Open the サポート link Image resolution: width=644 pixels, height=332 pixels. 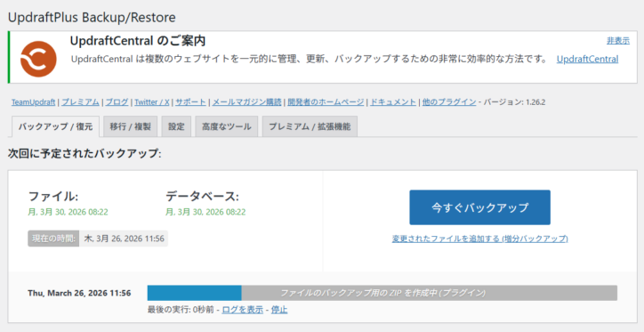(x=190, y=102)
